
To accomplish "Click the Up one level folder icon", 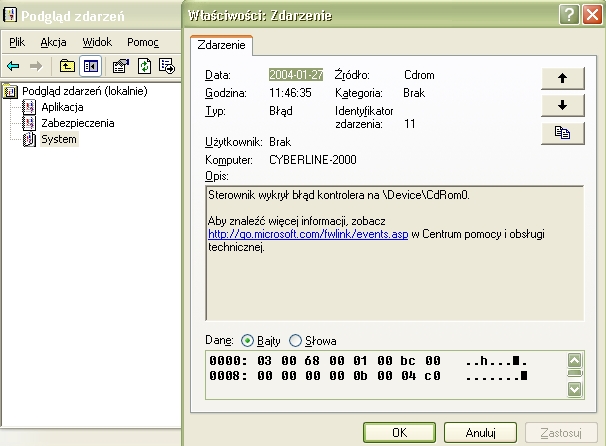I will pos(67,66).
